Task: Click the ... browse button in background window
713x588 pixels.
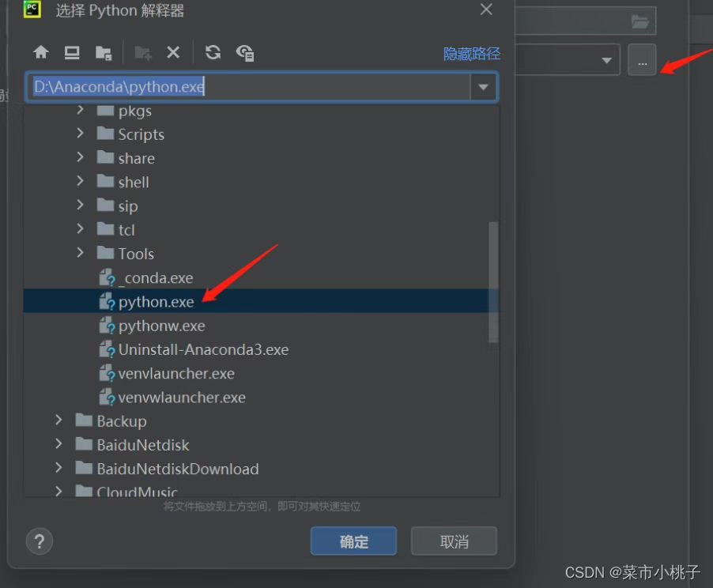Action: [642, 59]
